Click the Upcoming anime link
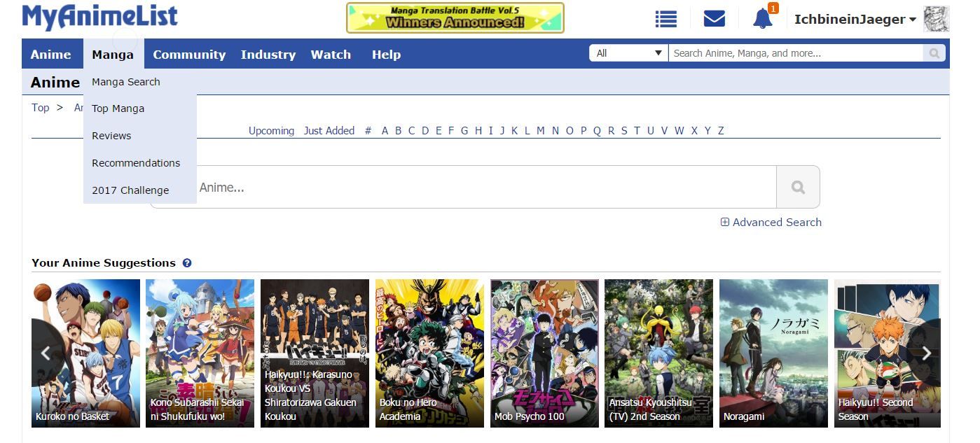Viewport: 980px width, 443px height. click(271, 131)
